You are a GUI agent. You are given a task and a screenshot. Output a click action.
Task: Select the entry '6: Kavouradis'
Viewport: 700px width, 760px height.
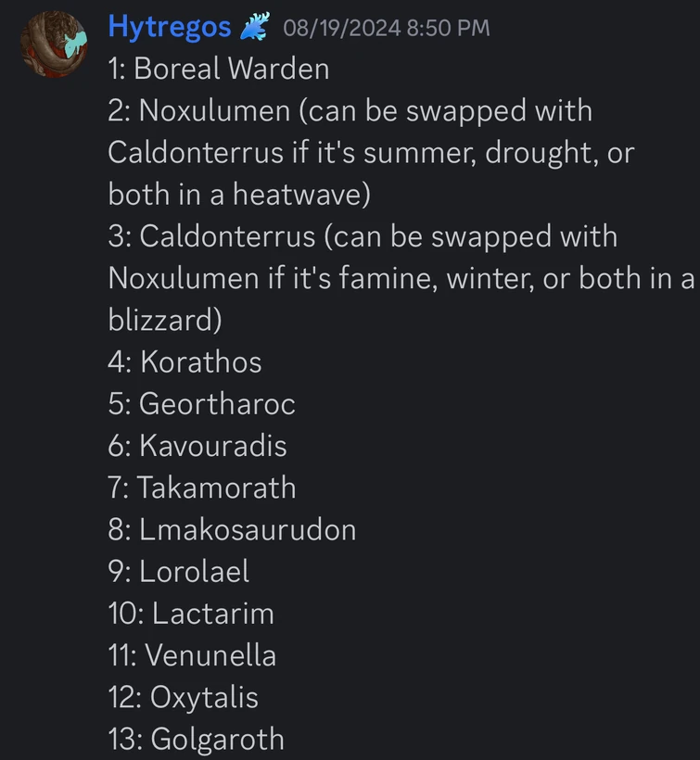[x=196, y=446]
